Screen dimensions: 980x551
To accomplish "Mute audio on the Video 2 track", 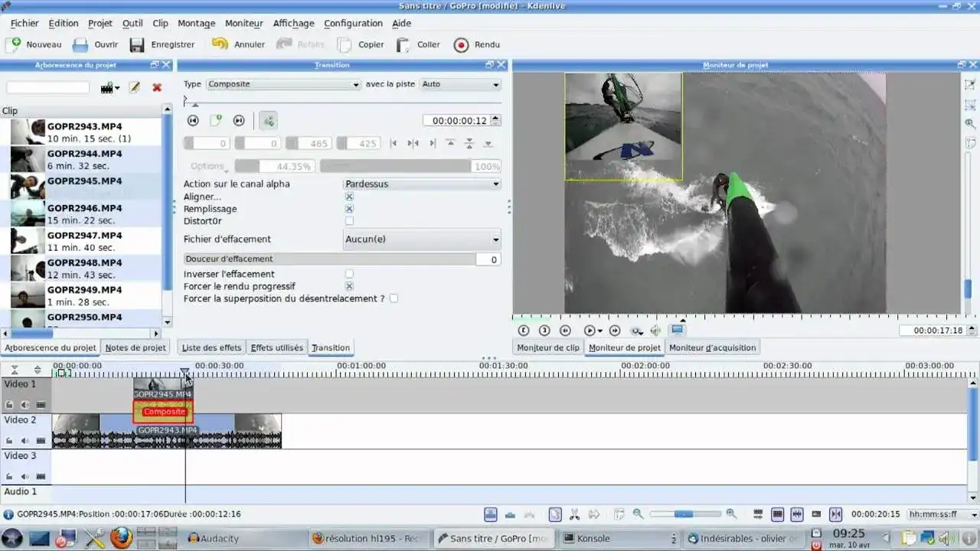I will 24,440.
